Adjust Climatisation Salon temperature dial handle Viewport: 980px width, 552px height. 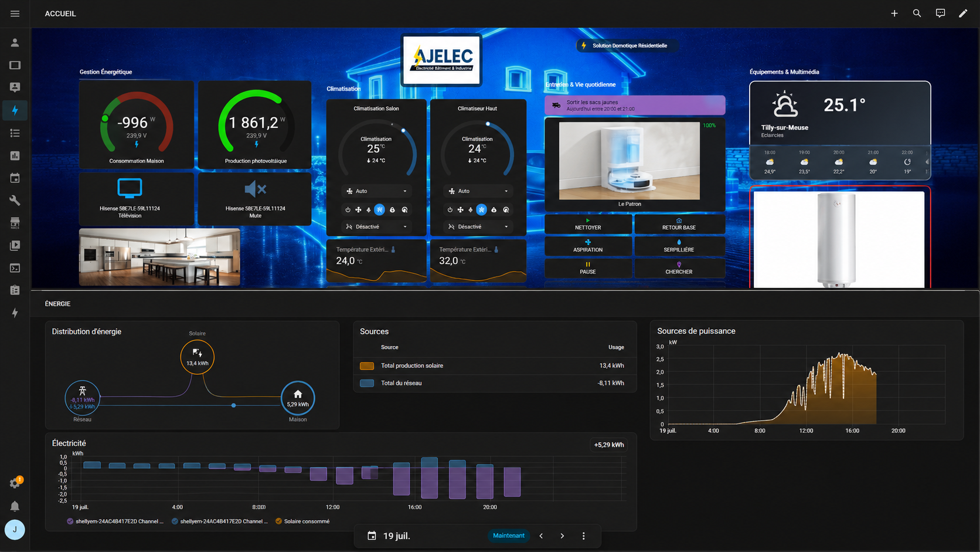tap(403, 130)
